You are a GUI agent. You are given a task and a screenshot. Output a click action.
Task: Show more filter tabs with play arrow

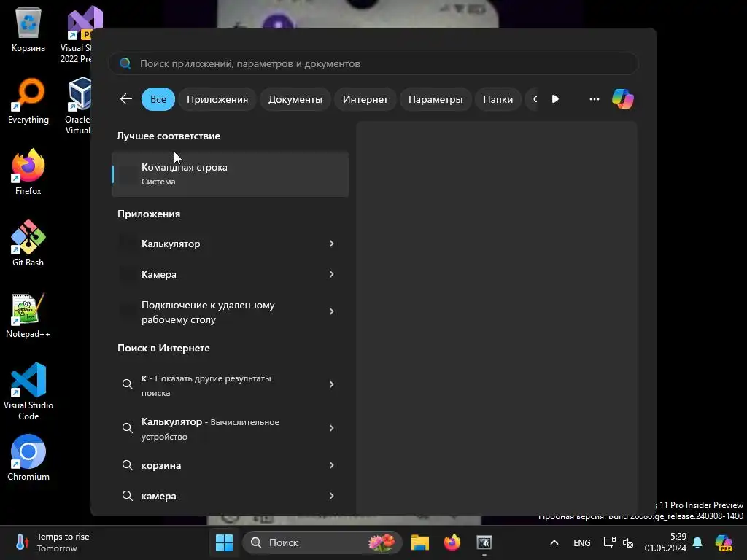[x=555, y=99]
